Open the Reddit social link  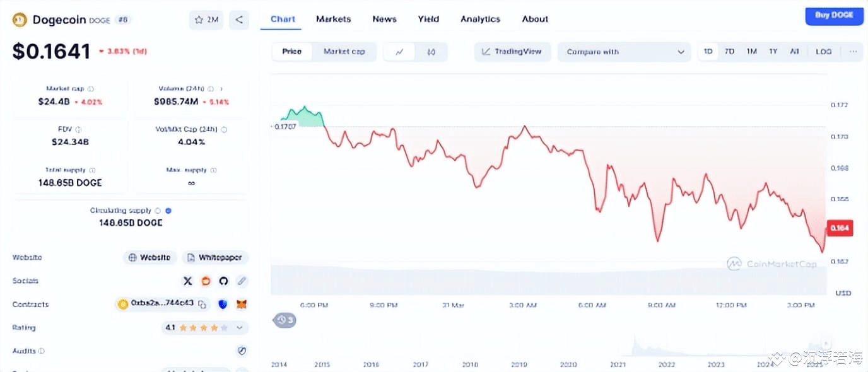point(206,281)
